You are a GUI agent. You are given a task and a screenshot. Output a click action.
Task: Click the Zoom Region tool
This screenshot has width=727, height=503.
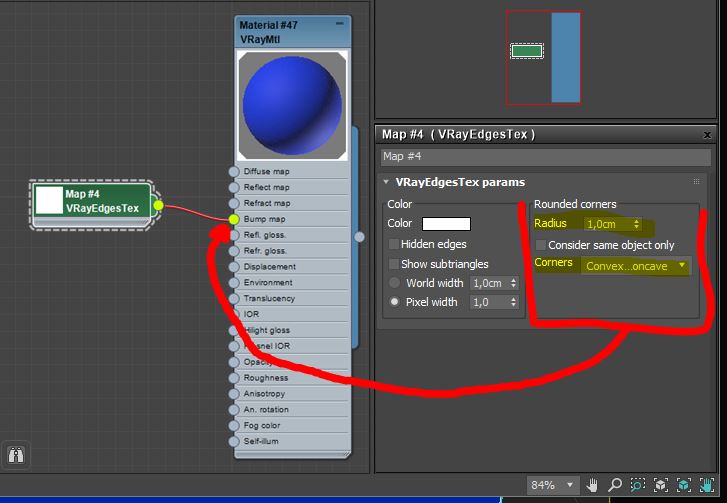(x=638, y=486)
